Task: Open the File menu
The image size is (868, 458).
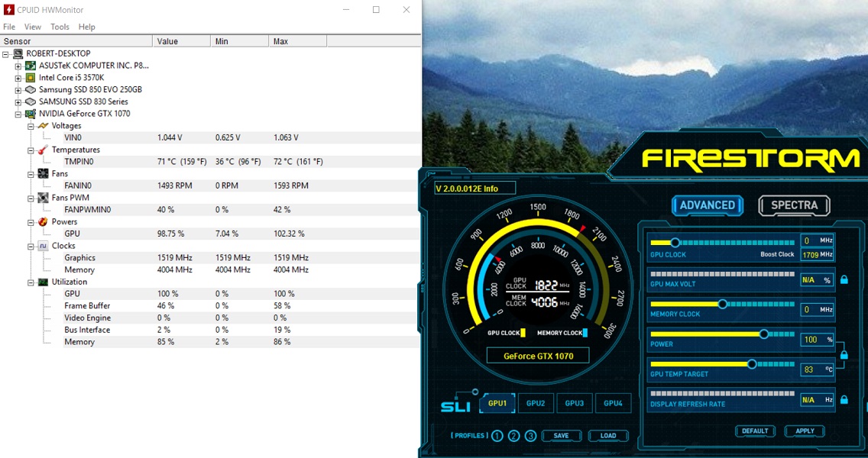Action: point(9,27)
